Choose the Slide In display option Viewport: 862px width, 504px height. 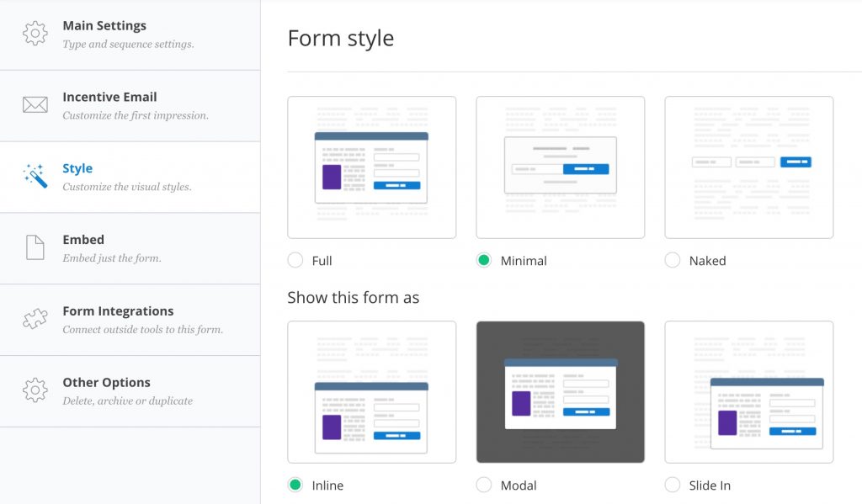pyautogui.click(x=673, y=485)
